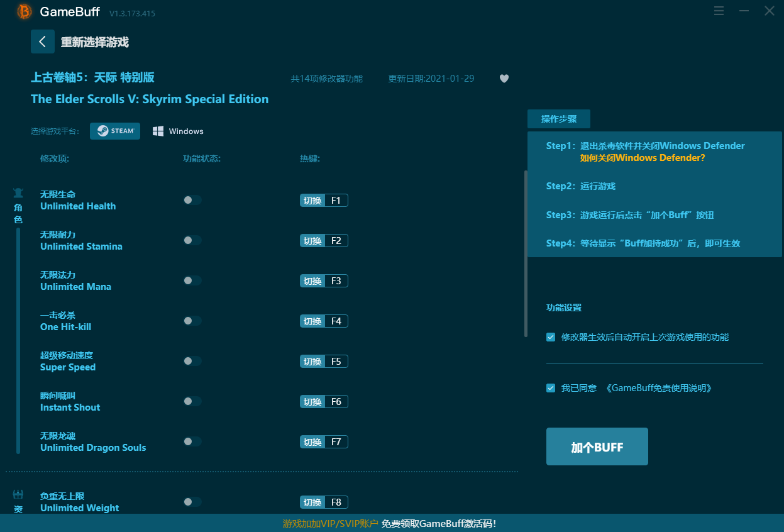Viewport: 784px width, 532px height.
Task: Uncheck auto-enable last used functions checkbox
Action: click(x=551, y=337)
